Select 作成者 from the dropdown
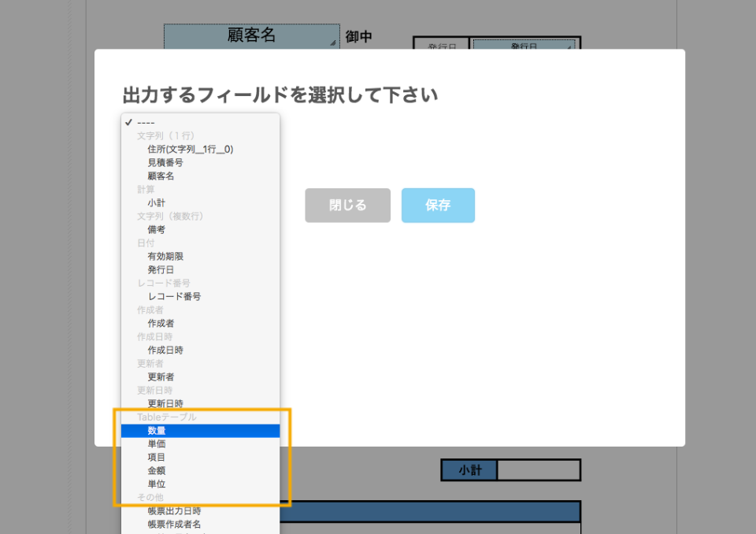 161,323
